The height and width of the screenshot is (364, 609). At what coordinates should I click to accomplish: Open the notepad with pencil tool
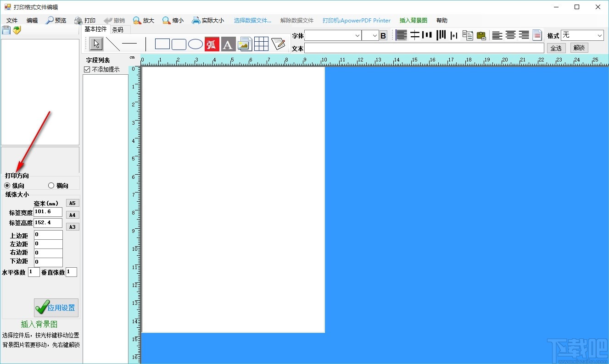[278, 44]
